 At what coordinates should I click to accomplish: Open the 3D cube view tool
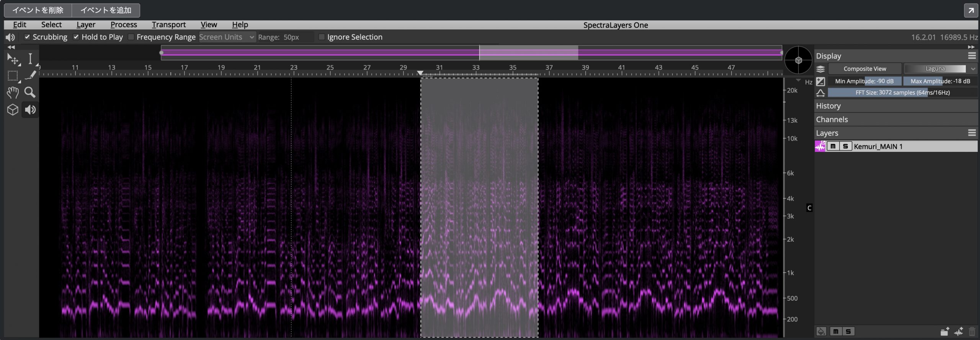(x=13, y=110)
